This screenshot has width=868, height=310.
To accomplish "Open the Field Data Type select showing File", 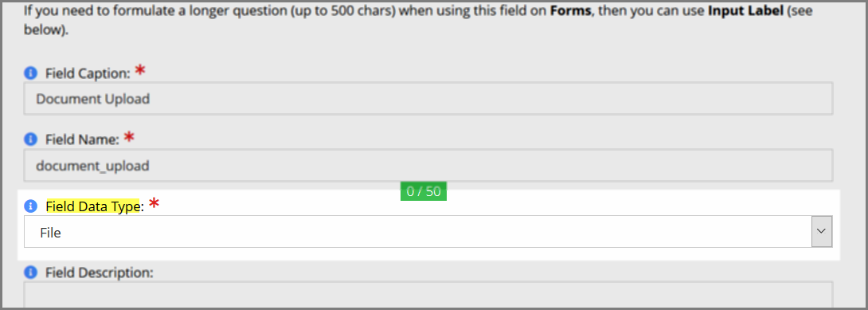I will pyautogui.click(x=428, y=231).
